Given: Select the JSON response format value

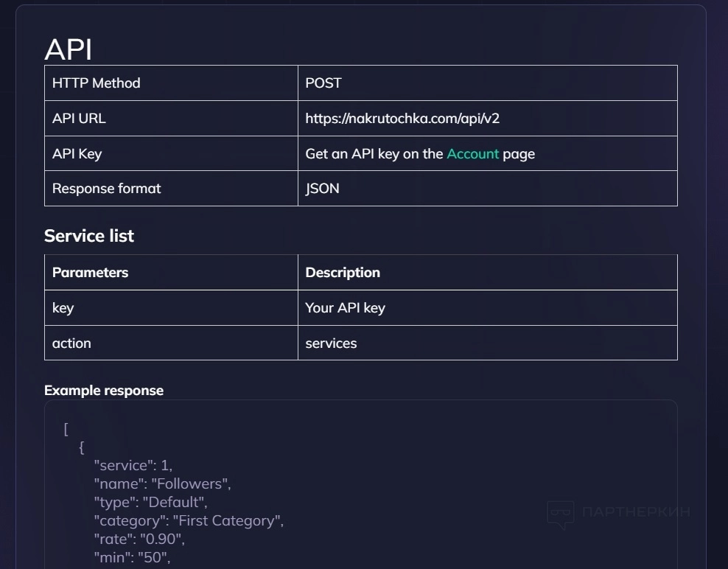Looking at the screenshot, I should [x=323, y=189].
